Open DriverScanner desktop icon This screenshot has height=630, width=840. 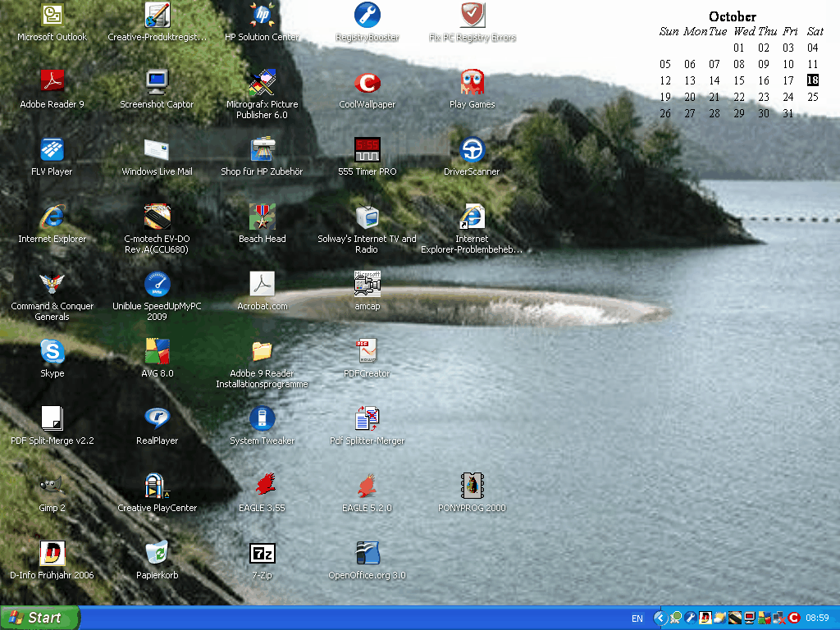pyautogui.click(x=472, y=149)
